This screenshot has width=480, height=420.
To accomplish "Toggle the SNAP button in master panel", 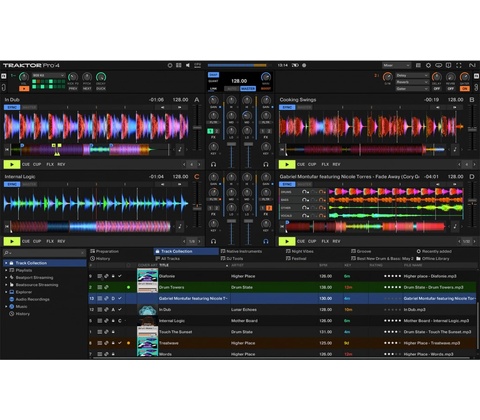I will pos(213,75).
